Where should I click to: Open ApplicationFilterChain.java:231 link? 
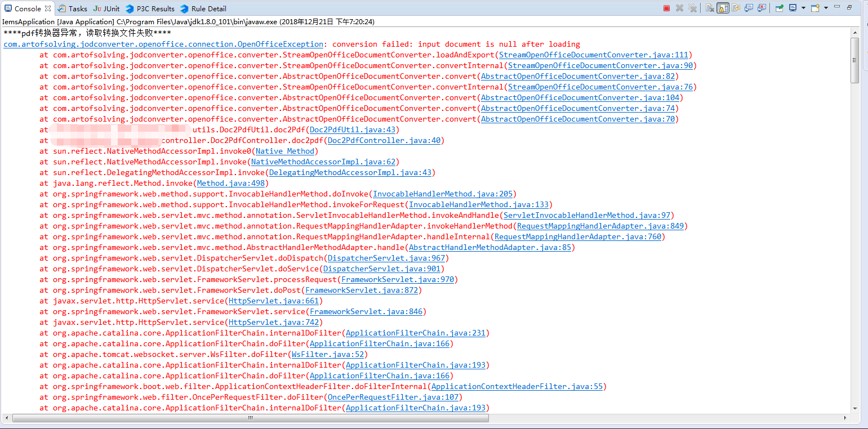[x=416, y=333]
